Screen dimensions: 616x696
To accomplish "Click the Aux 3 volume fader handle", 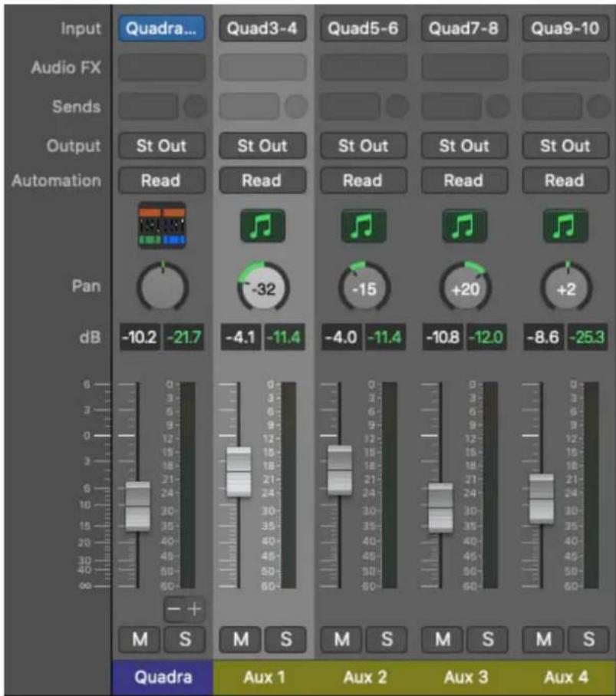I will pyautogui.click(x=440, y=508).
